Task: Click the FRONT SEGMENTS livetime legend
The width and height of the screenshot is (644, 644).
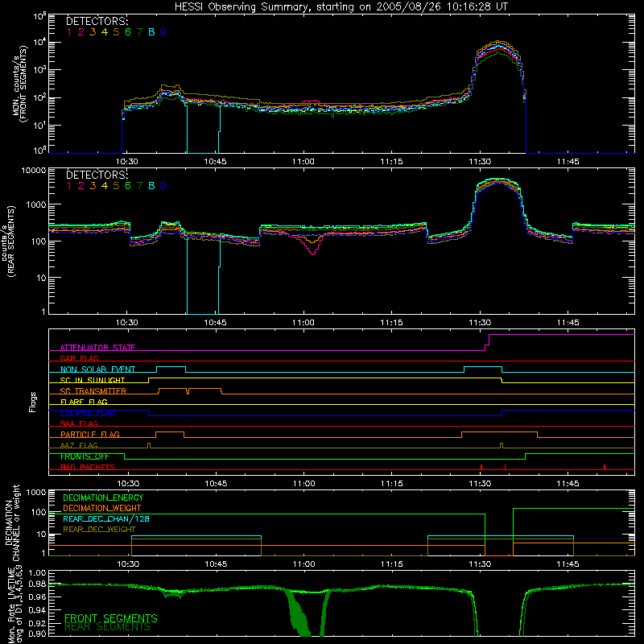Action: [111, 618]
